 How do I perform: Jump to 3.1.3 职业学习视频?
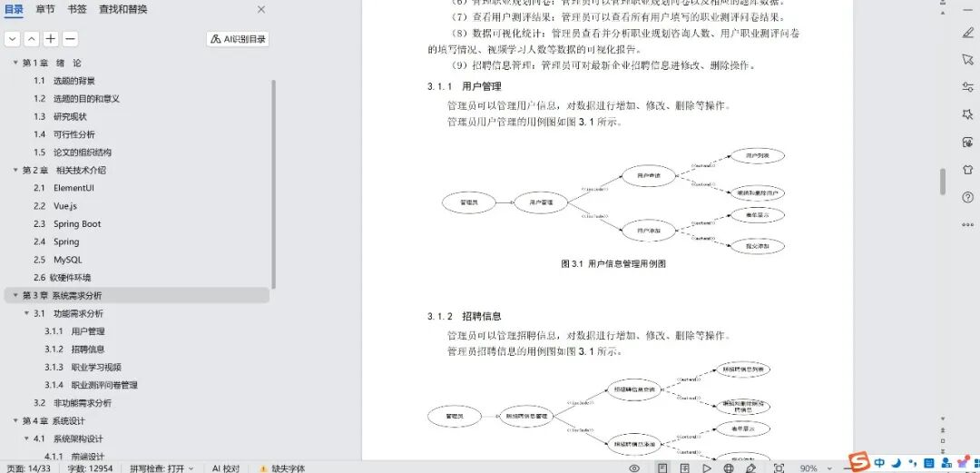(x=83, y=368)
